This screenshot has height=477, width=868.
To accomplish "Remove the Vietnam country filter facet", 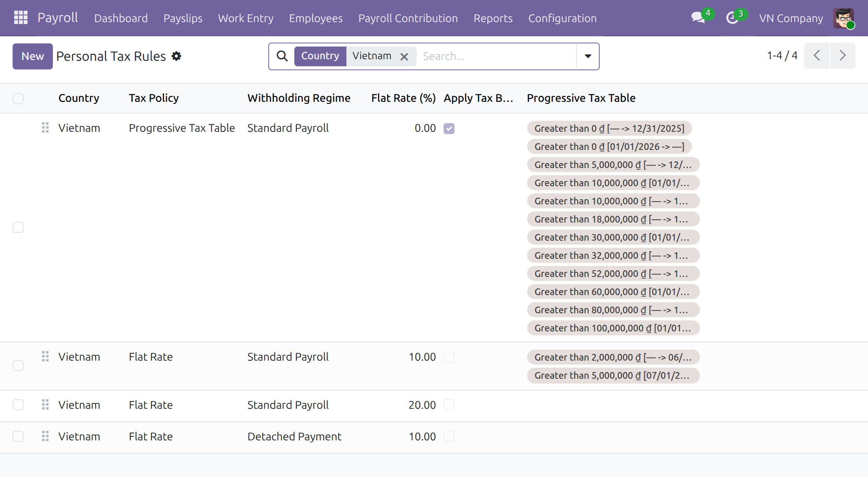I will click(404, 57).
